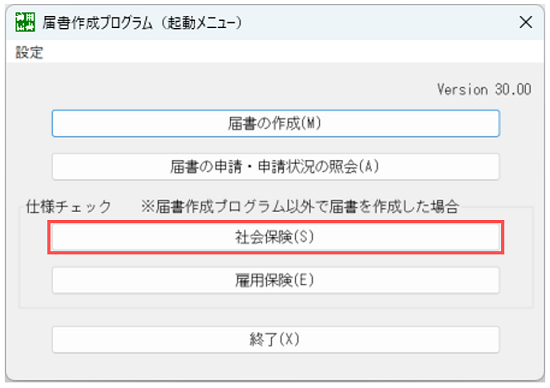Start creating a notification with 届書の作成

[x=276, y=123]
